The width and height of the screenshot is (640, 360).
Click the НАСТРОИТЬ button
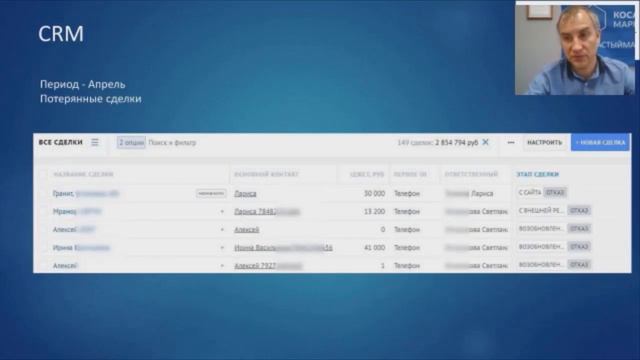point(544,142)
